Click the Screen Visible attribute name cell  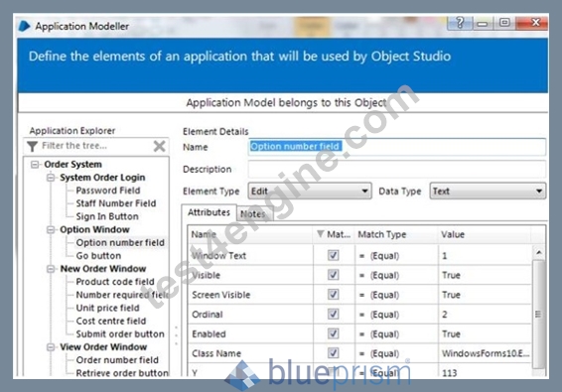pos(250,295)
